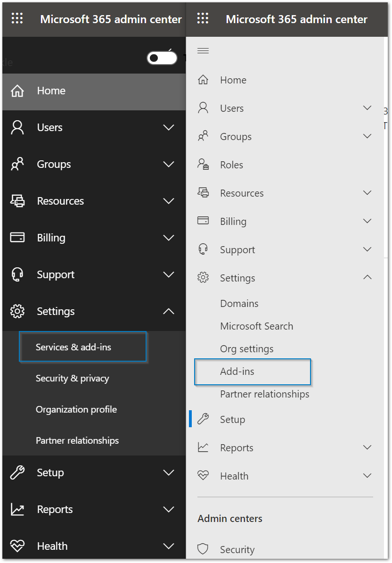Toggle the switch above Home in dark panel
The height and width of the screenshot is (563, 392).
(x=162, y=58)
